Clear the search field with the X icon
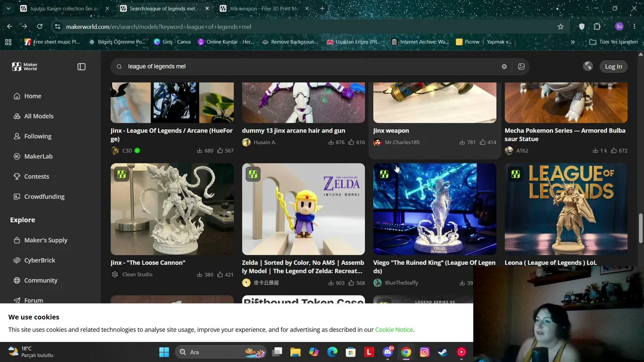The image size is (644, 362). point(504,66)
